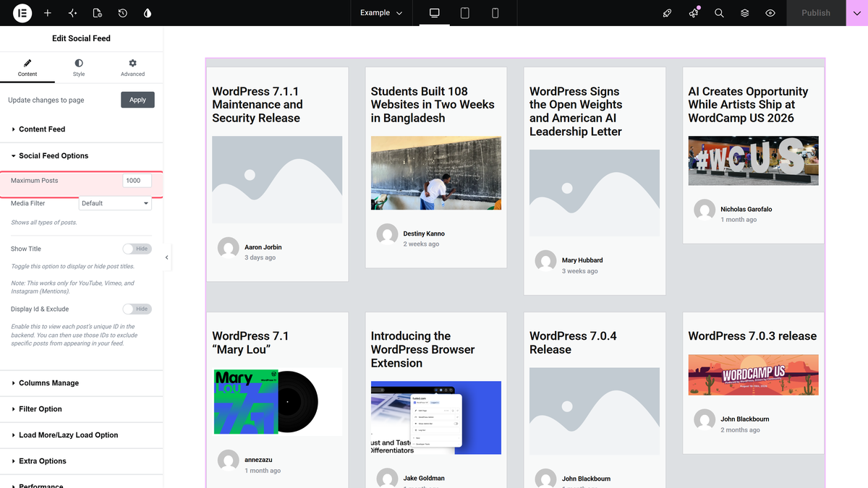The width and height of the screenshot is (868, 488).
Task: Click the "2 weeks ago" timestamp
Action: tap(421, 244)
